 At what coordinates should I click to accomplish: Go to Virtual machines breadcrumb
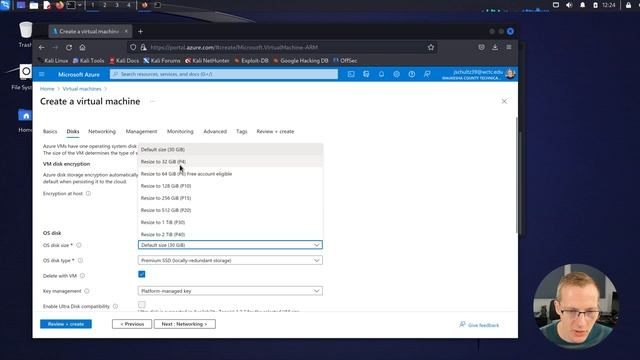coord(82,89)
